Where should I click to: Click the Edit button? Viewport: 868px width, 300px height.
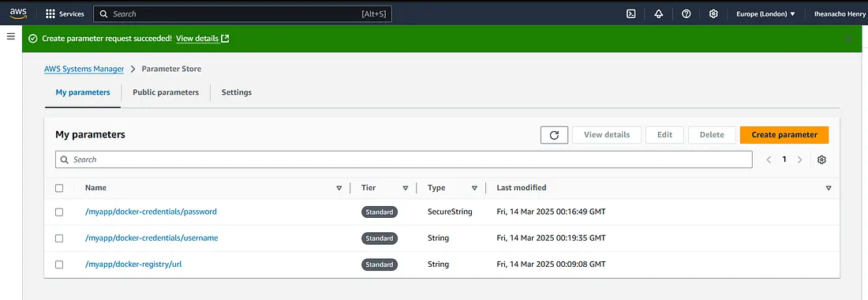665,134
